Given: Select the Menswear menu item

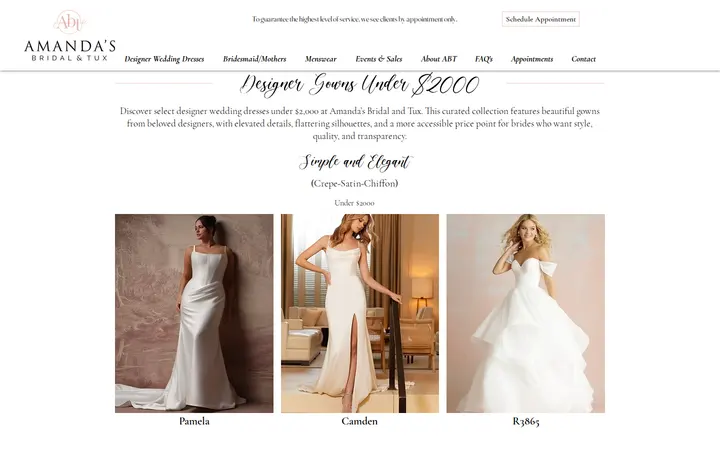Looking at the screenshot, I should pos(321,59).
